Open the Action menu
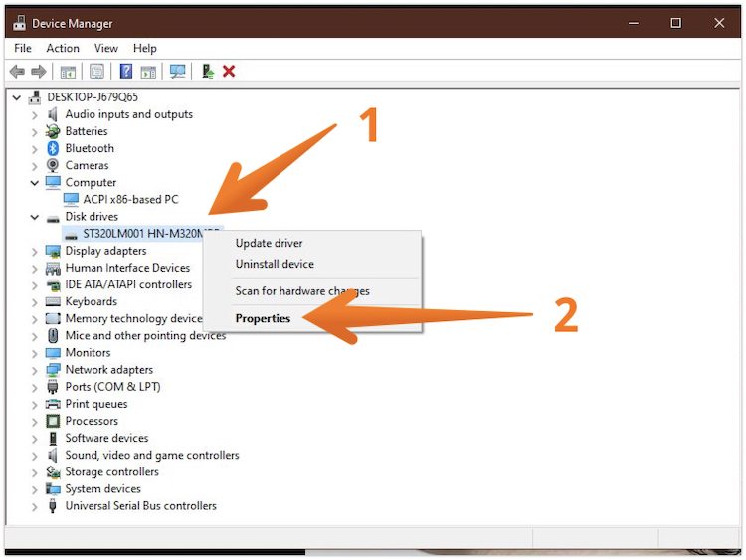 [63, 48]
